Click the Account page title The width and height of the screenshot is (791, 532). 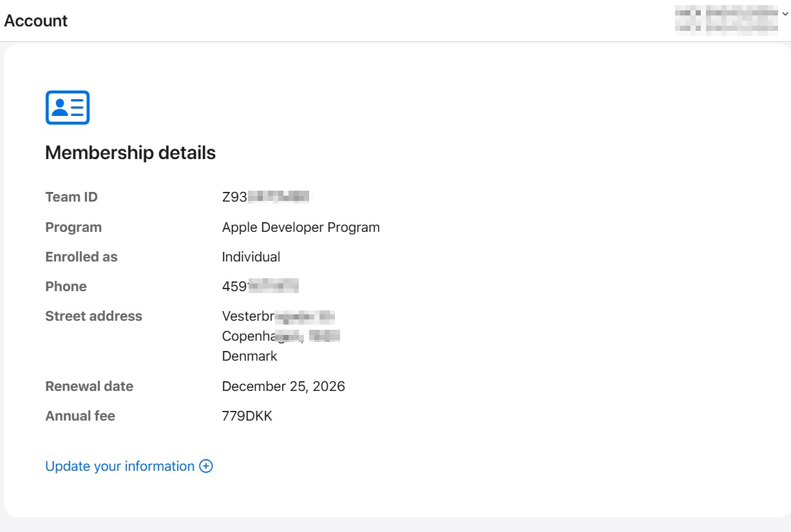click(36, 21)
